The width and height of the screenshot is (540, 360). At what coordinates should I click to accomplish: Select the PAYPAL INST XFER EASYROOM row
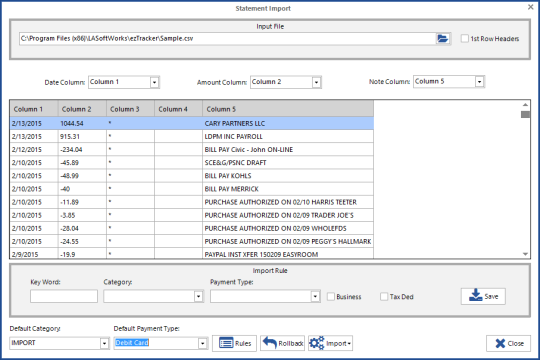[192, 254]
